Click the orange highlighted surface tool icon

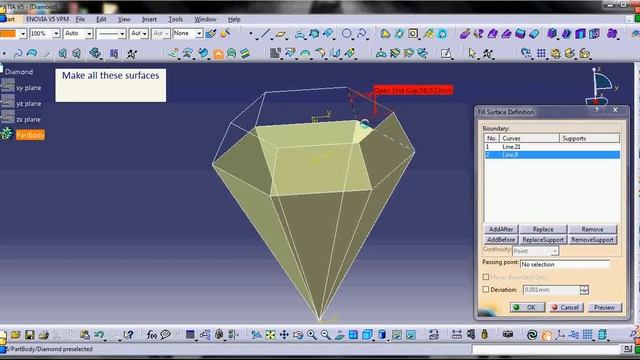219,53
